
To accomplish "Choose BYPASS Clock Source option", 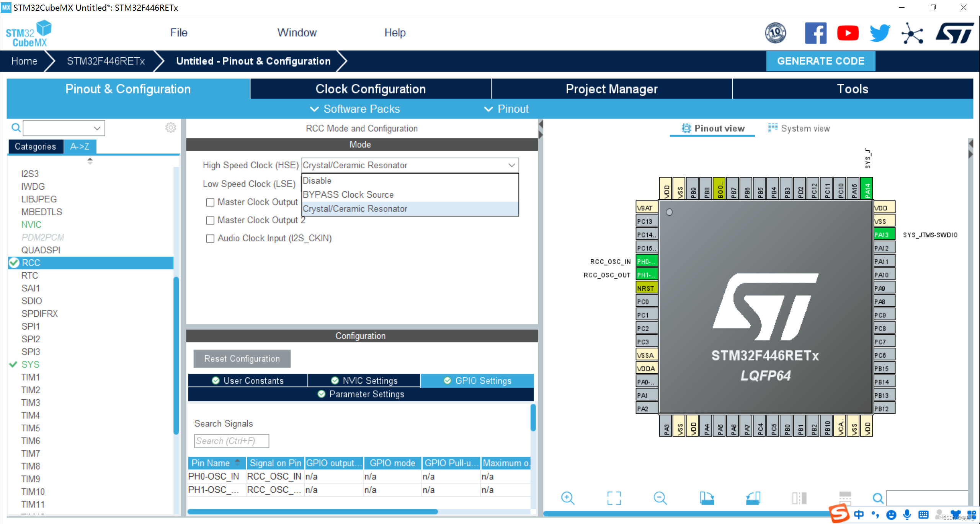I will pos(410,195).
